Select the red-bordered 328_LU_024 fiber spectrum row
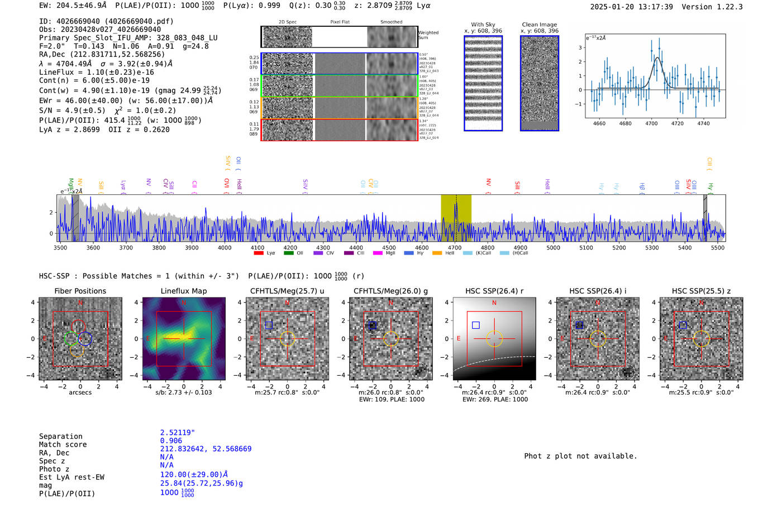 [340, 130]
